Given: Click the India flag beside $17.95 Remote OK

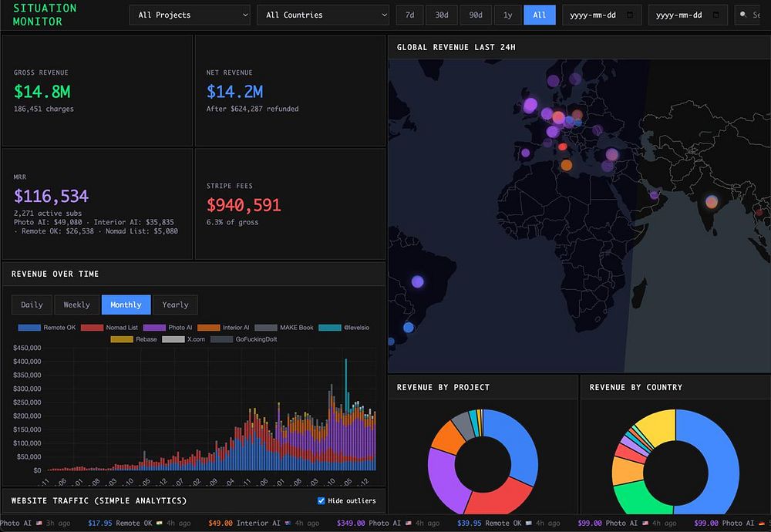Looking at the screenshot, I should coord(159,524).
